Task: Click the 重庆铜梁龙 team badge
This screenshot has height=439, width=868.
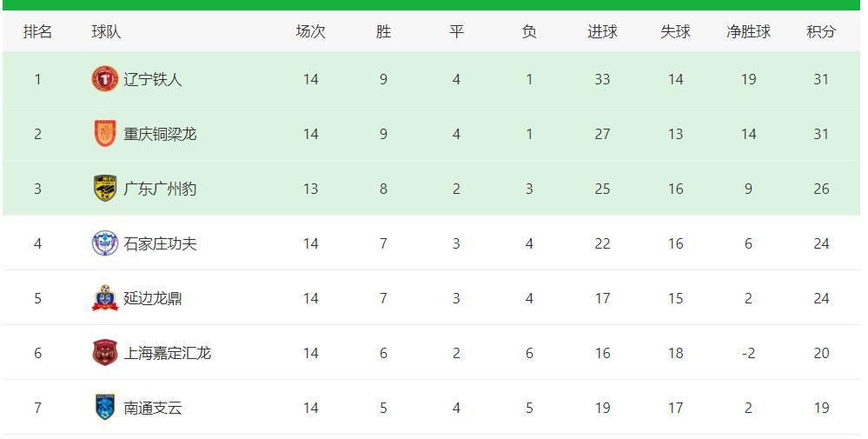Action: coord(104,134)
